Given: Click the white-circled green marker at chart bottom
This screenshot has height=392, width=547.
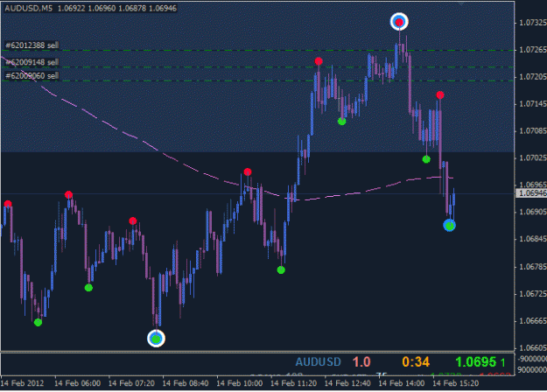Looking at the screenshot, I should point(156,339).
